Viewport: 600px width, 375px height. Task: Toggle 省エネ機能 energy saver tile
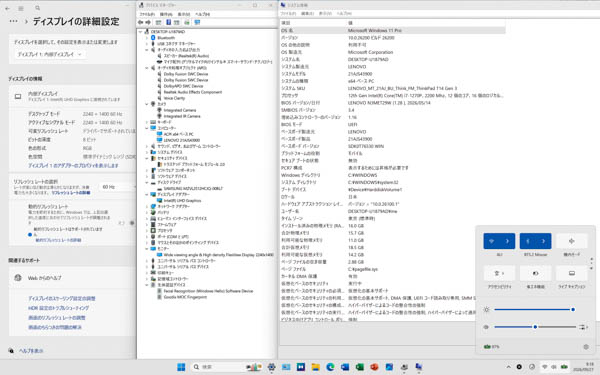point(535,273)
